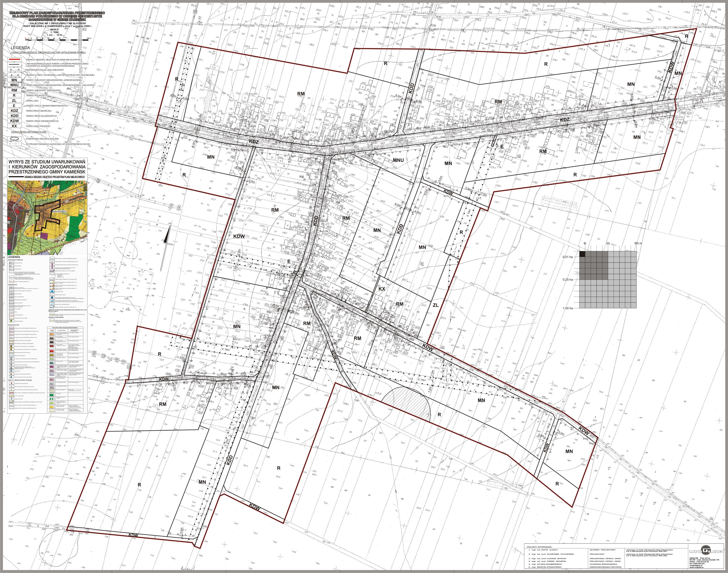Click the uniglob@vp.pl email address
Image resolution: width=728 pixels, height=573 pixels.
696,566
